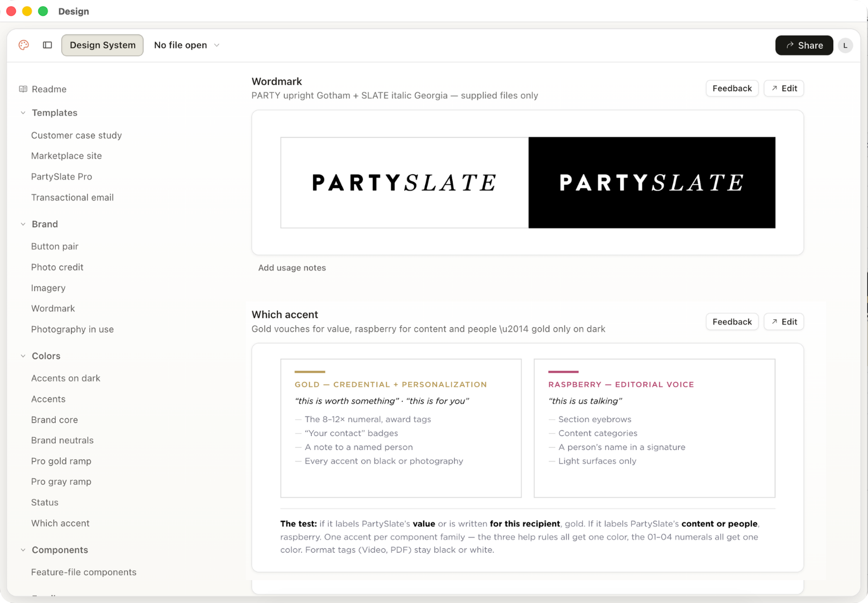Click Edit for Which accent section
Viewport: 868px width, 603px height.
click(784, 322)
